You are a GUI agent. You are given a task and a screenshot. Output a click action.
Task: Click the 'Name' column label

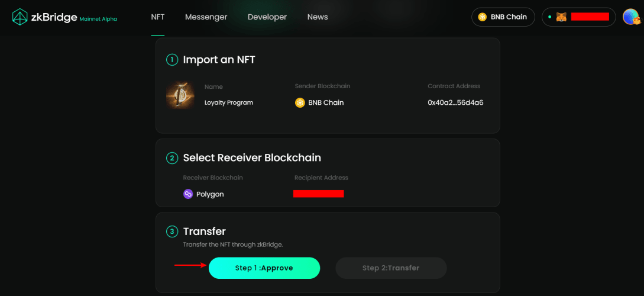(x=213, y=87)
